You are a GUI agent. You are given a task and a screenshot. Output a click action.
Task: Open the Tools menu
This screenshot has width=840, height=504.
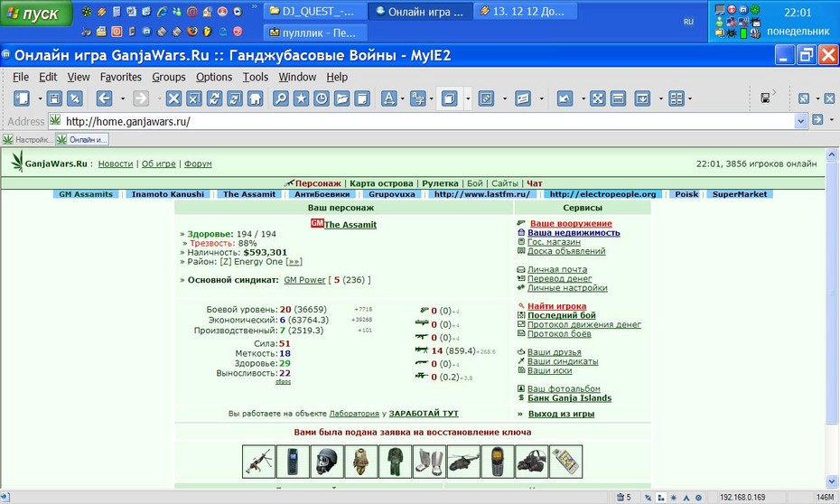(x=255, y=77)
